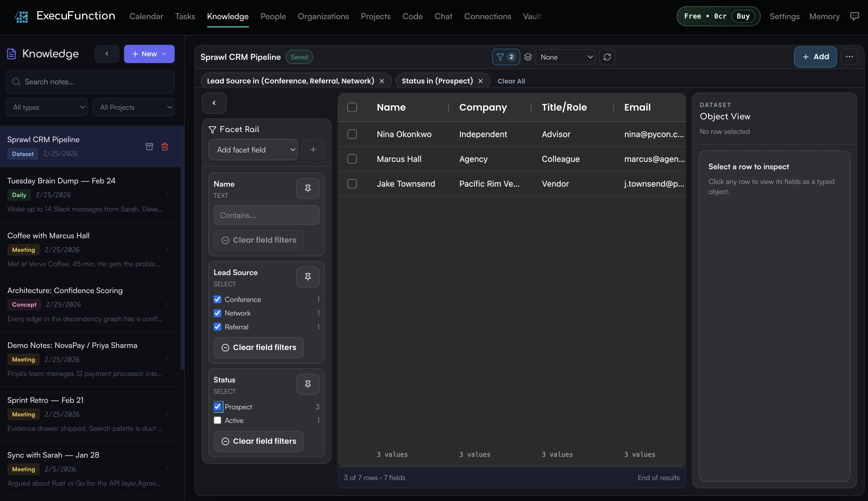Pin the Status facet field

(308, 384)
